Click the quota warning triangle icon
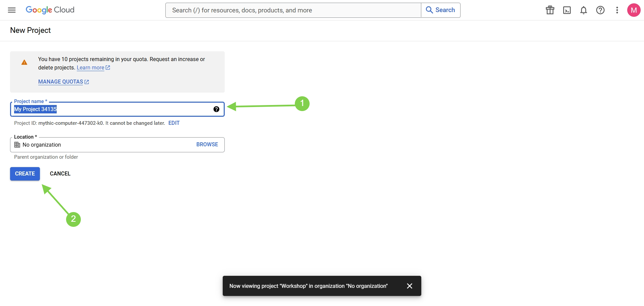Viewport: 644px width, 306px height. pos(24,62)
